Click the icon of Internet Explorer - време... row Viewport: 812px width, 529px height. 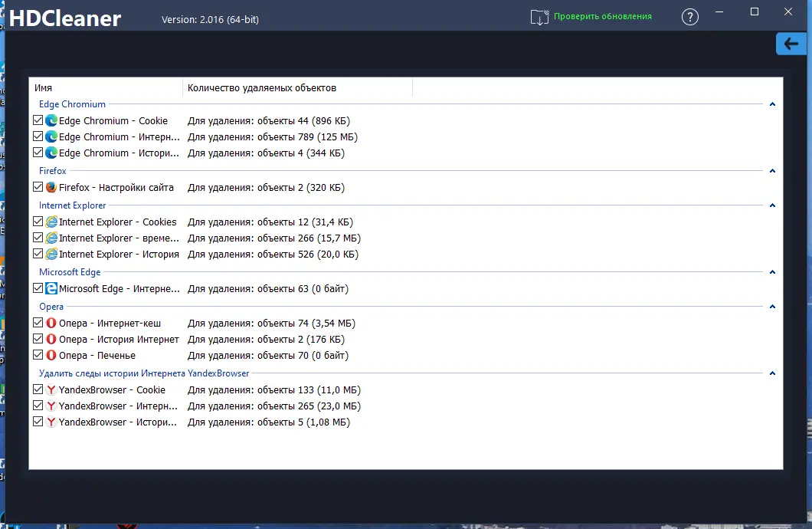pyautogui.click(x=51, y=238)
